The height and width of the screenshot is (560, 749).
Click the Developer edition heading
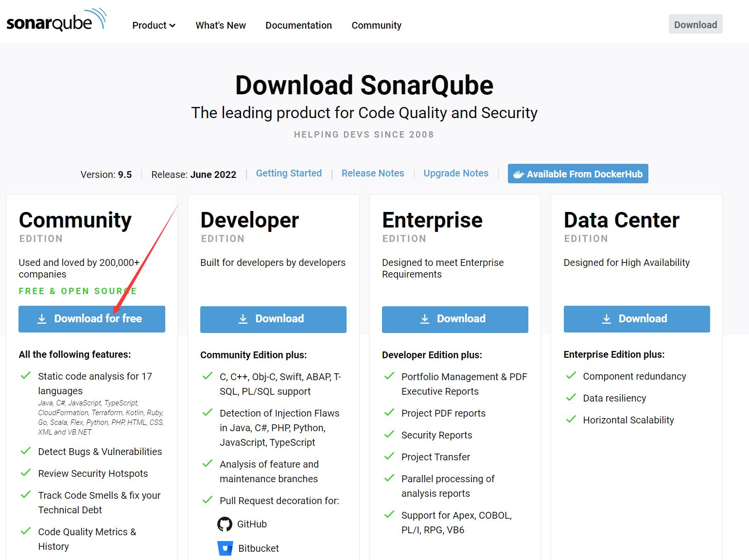pos(250,220)
